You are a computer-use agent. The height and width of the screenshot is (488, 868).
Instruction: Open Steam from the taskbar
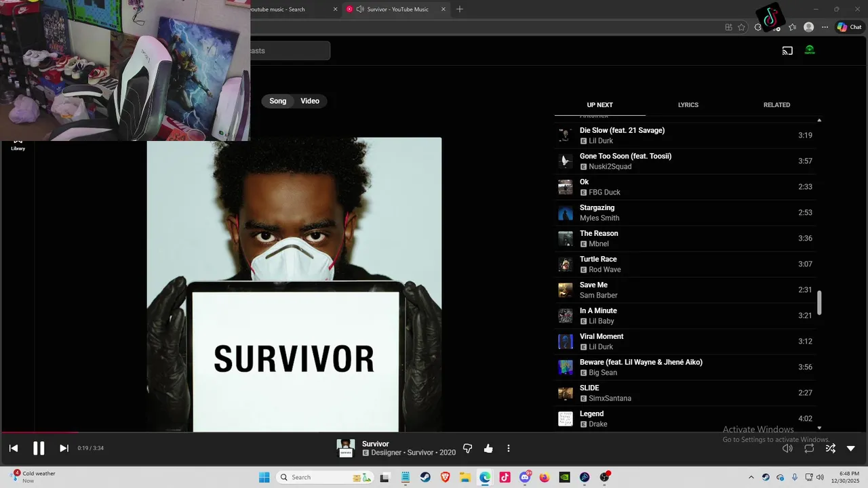425,477
